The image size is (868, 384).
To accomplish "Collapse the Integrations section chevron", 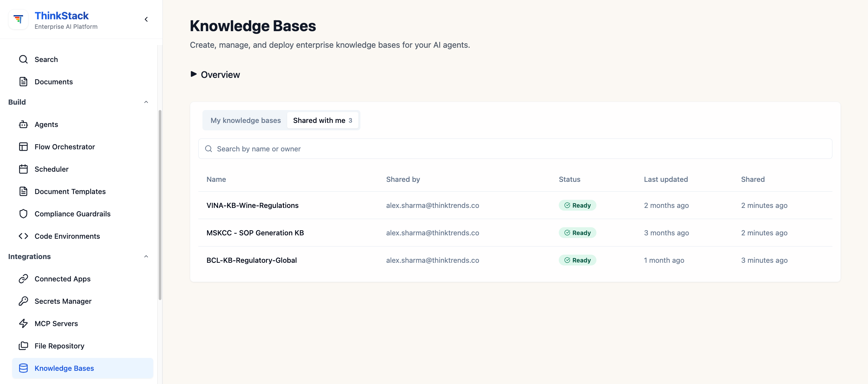I will [x=146, y=256].
